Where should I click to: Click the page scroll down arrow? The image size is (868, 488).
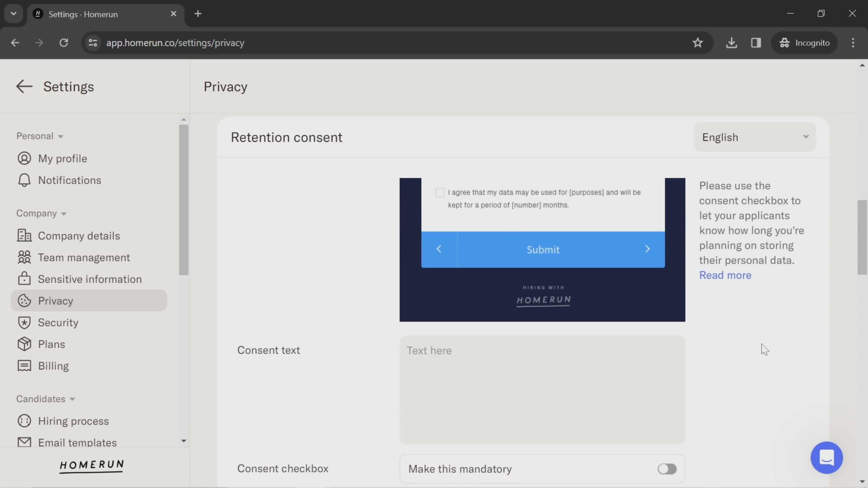point(862,482)
